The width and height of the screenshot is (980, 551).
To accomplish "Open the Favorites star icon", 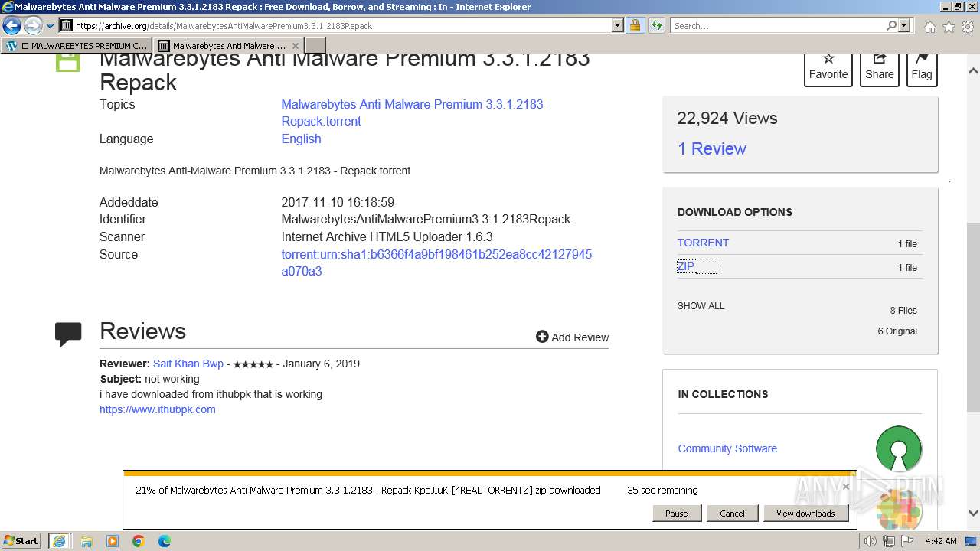I will pyautogui.click(x=949, y=27).
